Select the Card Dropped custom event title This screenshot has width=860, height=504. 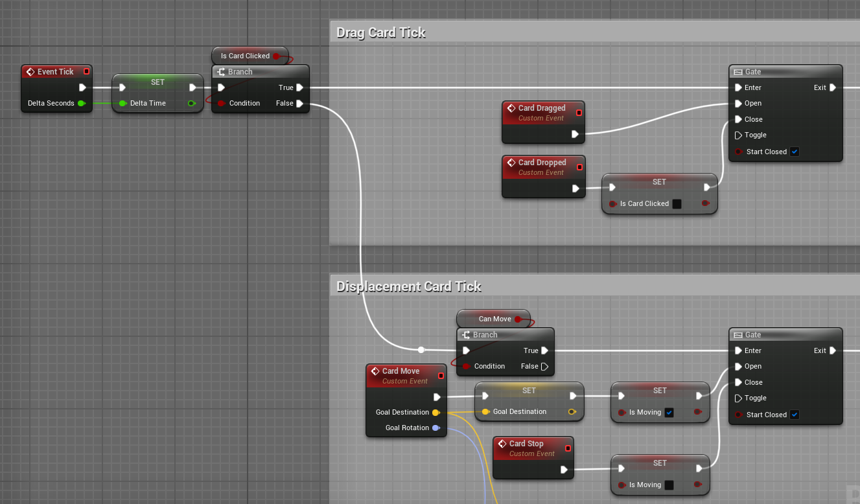[542, 163]
